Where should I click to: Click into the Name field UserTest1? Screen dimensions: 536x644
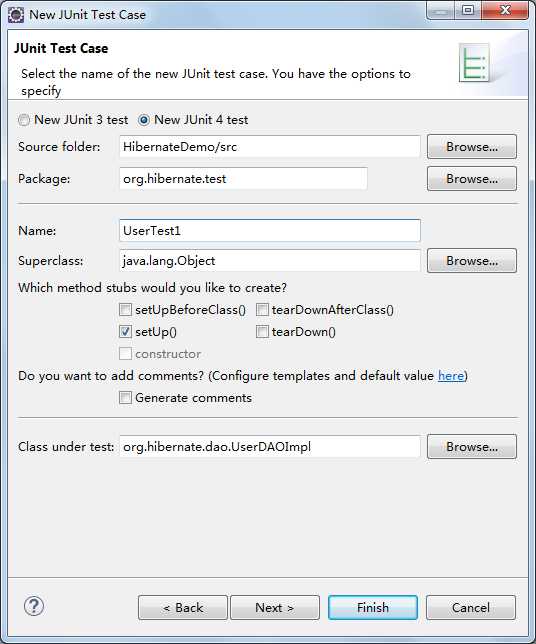coord(270,230)
